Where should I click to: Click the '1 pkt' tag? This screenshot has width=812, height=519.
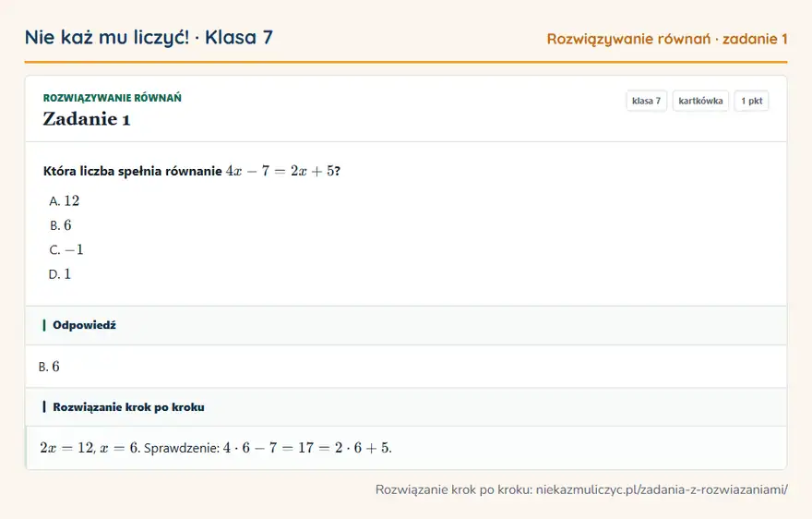(751, 101)
